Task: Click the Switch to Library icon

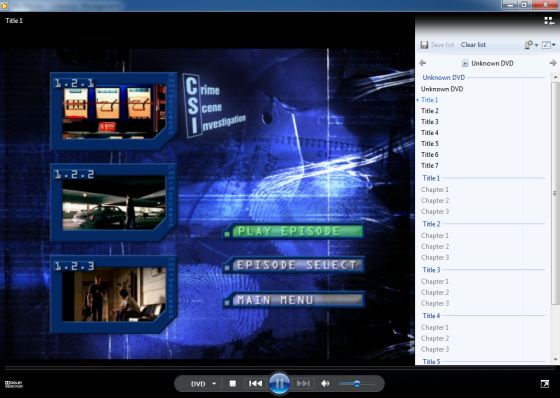Action: (549, 21)
